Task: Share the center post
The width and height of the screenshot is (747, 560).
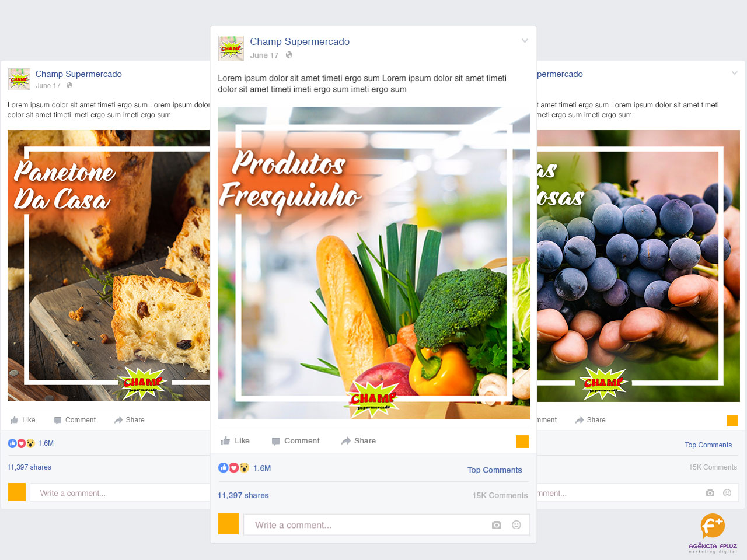Action: 359,441
